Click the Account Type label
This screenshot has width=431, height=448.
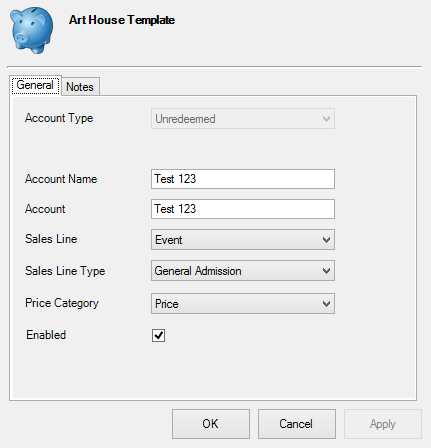59,118
